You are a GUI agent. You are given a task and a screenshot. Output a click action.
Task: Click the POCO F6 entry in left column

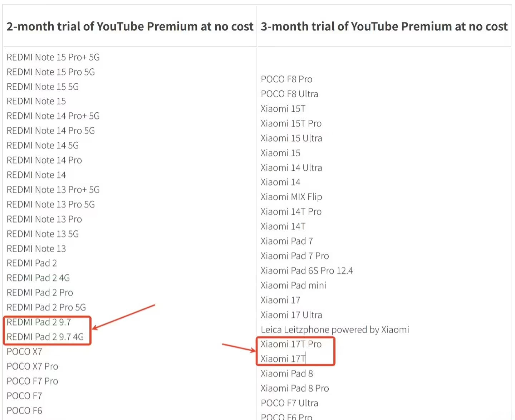(24, 410)
